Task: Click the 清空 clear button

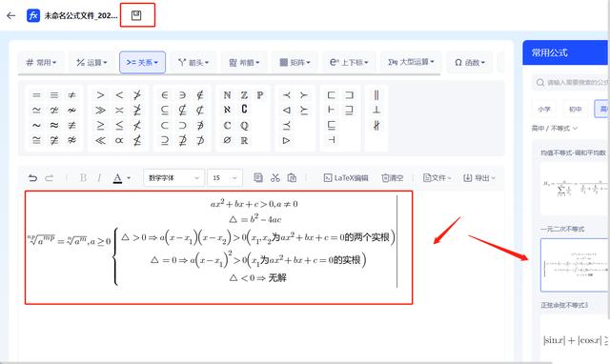Action: click(x=392, y=178)
